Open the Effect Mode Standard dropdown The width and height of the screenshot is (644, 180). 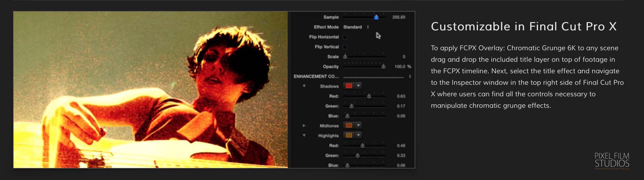coord(356,27)
